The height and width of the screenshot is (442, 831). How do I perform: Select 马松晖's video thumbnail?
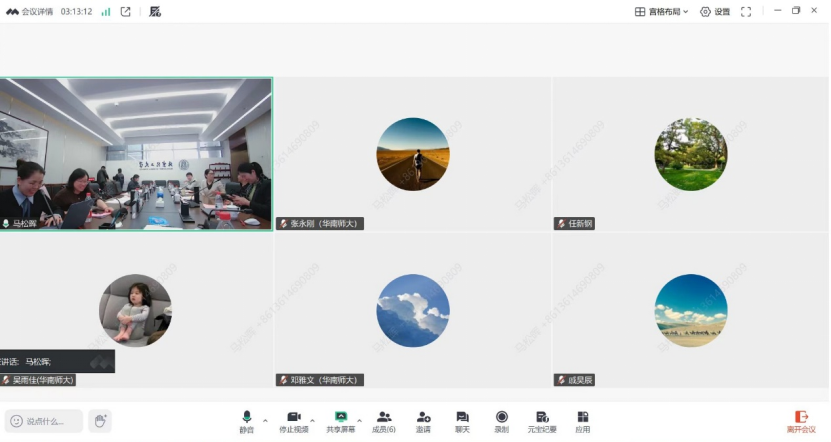point(136,154)
